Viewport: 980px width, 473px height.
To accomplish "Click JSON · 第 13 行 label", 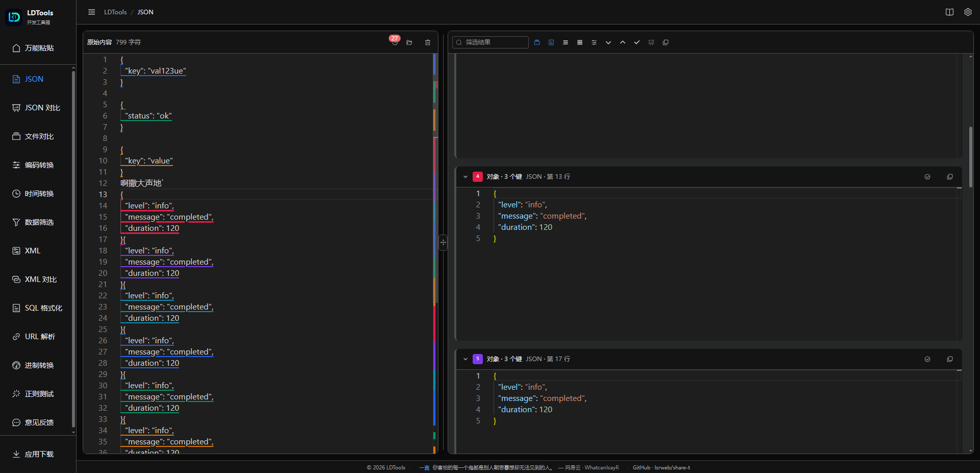I will 548,177.
